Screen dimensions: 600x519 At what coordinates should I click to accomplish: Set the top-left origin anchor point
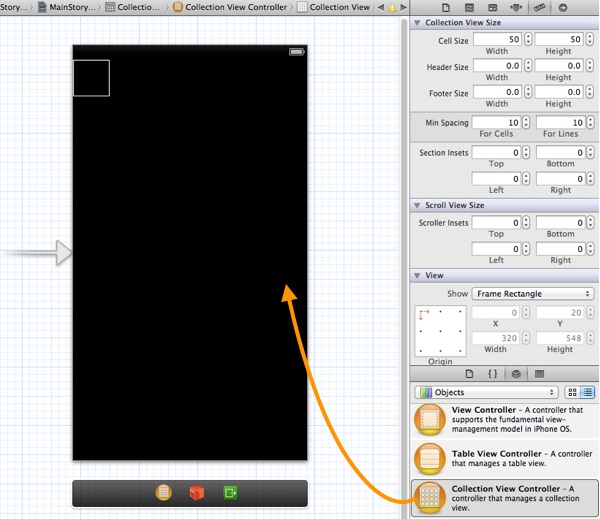click(422, 313)
